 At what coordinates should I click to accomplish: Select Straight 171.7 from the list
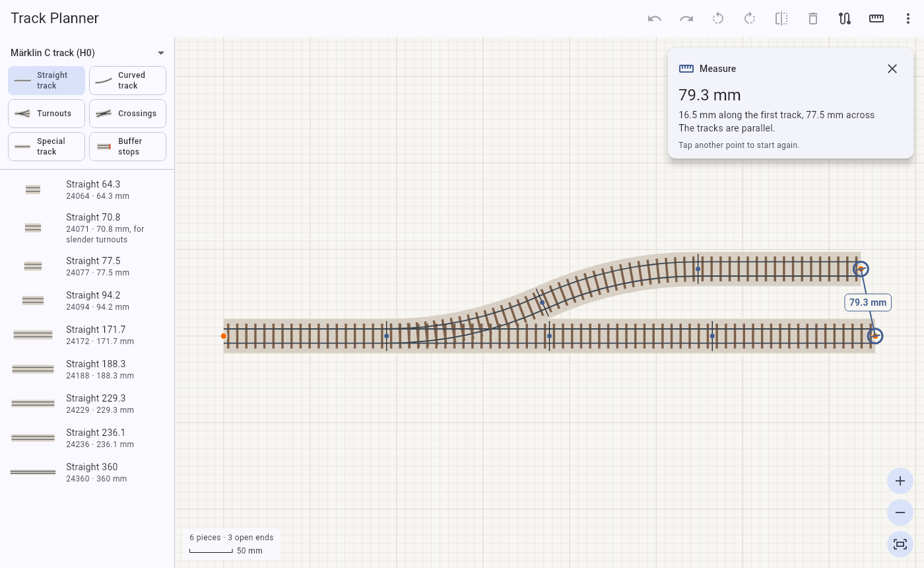[87, 335]
